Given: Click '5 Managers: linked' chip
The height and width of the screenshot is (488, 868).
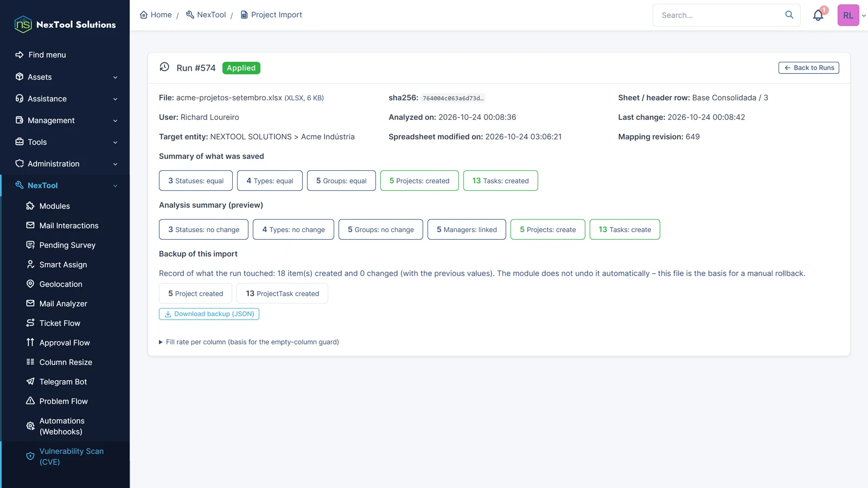Looking at the screenshot, I should pyautogui.click(x=467, y=229).
